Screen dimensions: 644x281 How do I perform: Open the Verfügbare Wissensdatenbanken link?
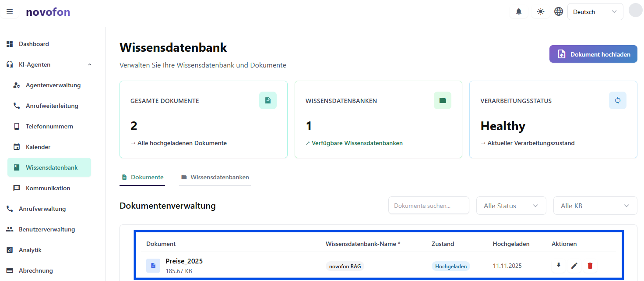[357, 143]
